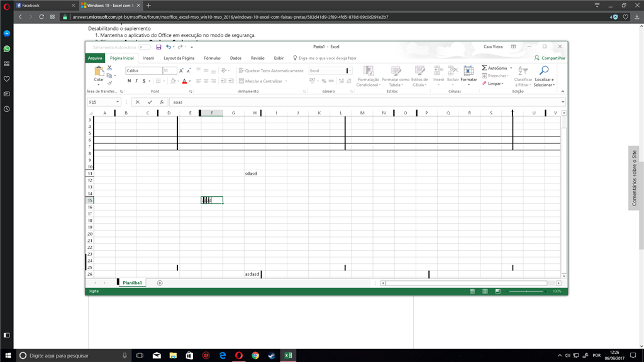Toggle align text left

click(x=198, y=81)
